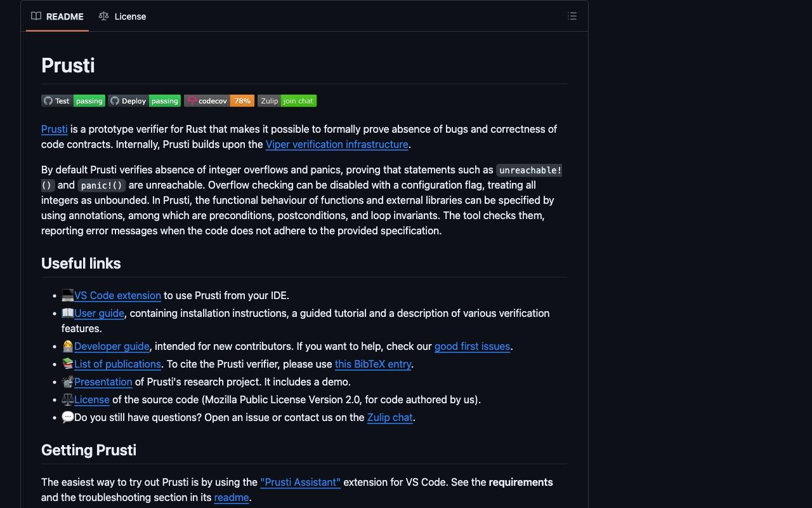The height and width of the screenshot is (508, 812).
Task: Click the speech bubble emoji before questions
Action: click(68, 417)
